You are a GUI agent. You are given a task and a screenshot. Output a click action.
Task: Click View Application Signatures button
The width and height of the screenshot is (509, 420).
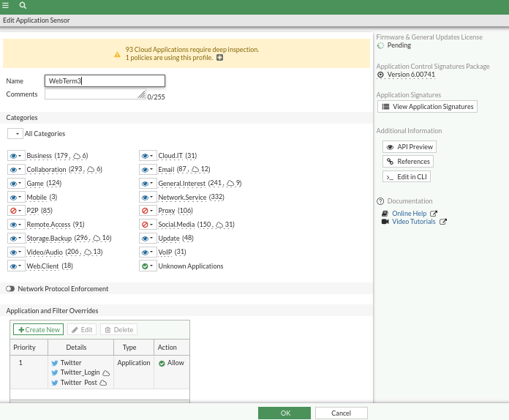427,107
